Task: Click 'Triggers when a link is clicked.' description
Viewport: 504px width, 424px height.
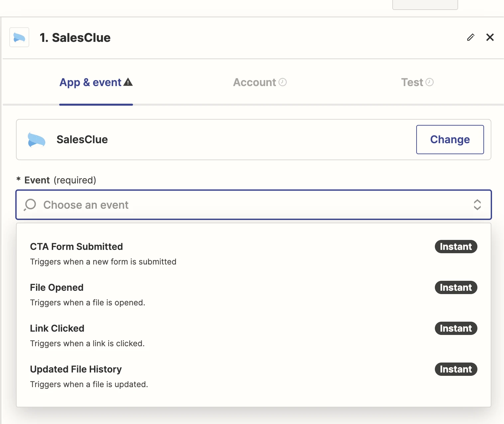Action: [x=87, y=344]
